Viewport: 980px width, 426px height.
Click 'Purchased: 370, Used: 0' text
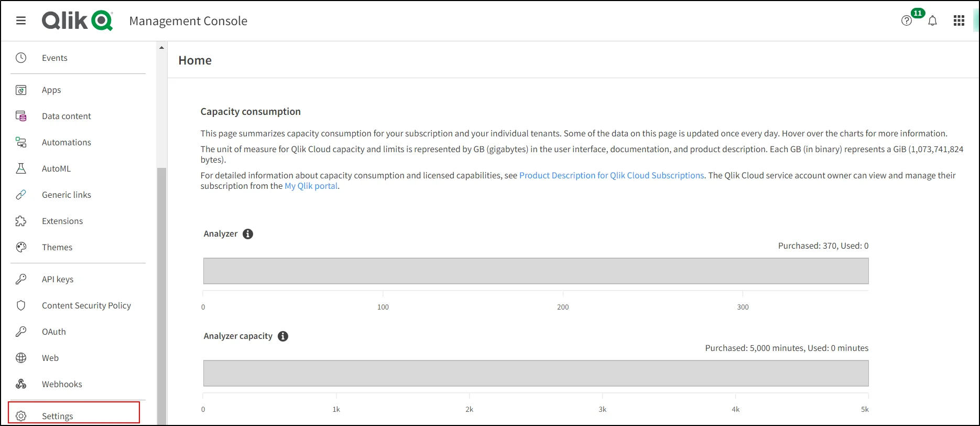[x=823, y=246]
